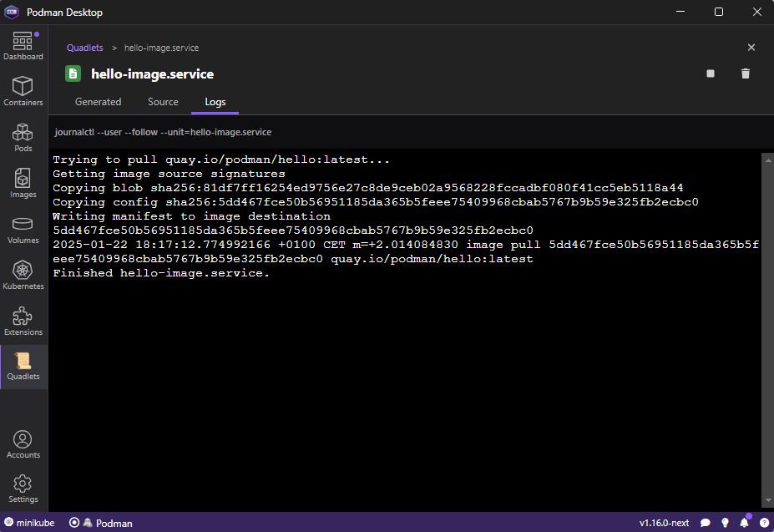Open Settings with the gear icon
Image resolution: width=774 pixels, height=532 pixels.
(x=23, y=489)
